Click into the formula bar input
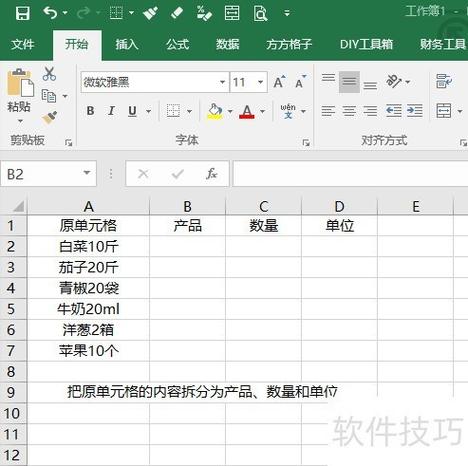Screen dimensions: 468x466 point(350,174)
